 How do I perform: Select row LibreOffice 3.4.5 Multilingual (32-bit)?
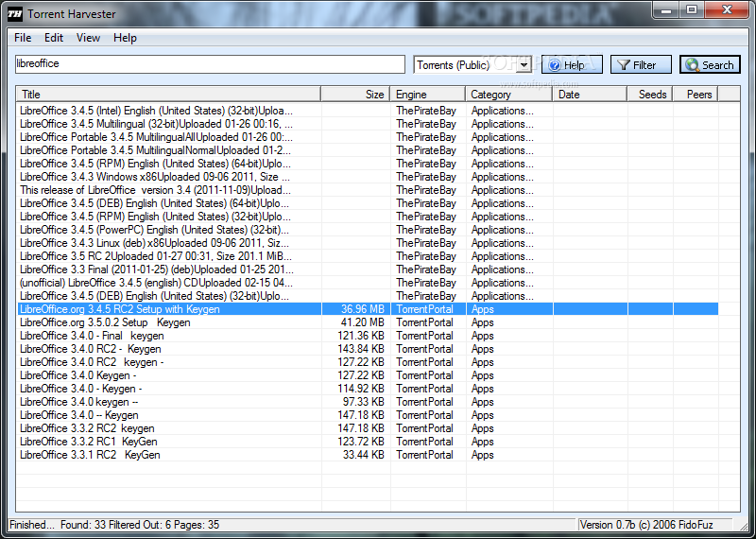coord(368,124)
